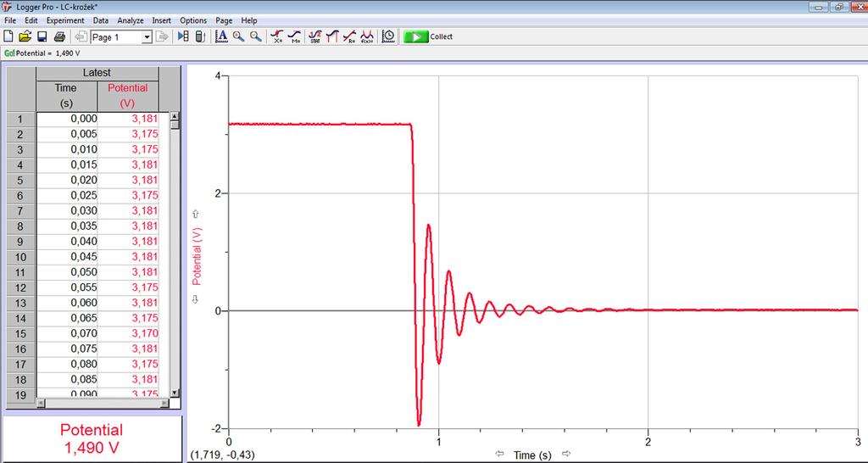The width and height of the screenshot is (868, 463).
Task: Click the Time (s) axis label
Action: 532,455
